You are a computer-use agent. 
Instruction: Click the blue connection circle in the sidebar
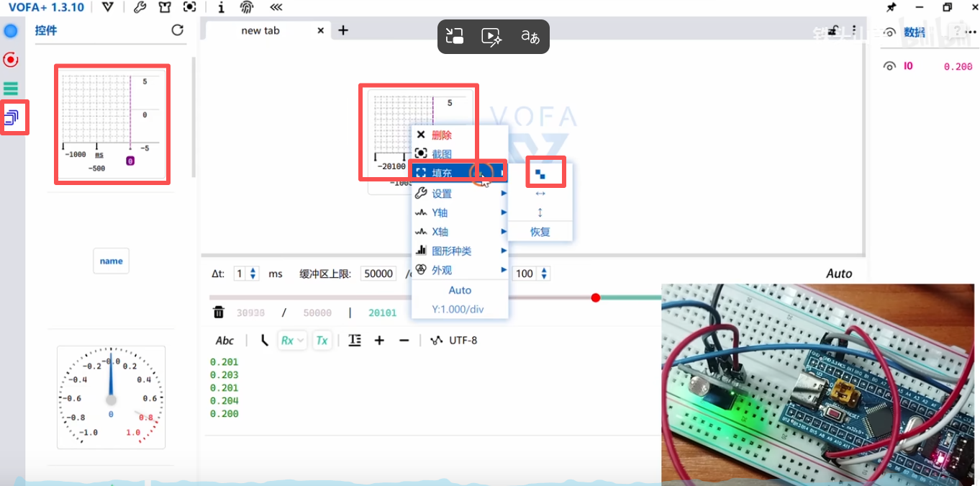(10, 31)
